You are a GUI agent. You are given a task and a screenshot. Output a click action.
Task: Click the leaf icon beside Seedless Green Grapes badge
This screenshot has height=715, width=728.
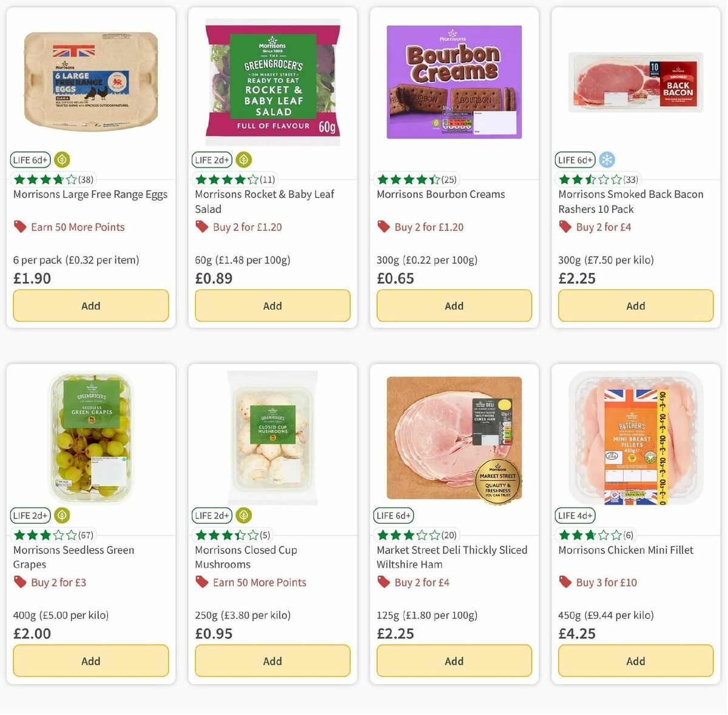point(61,515)
